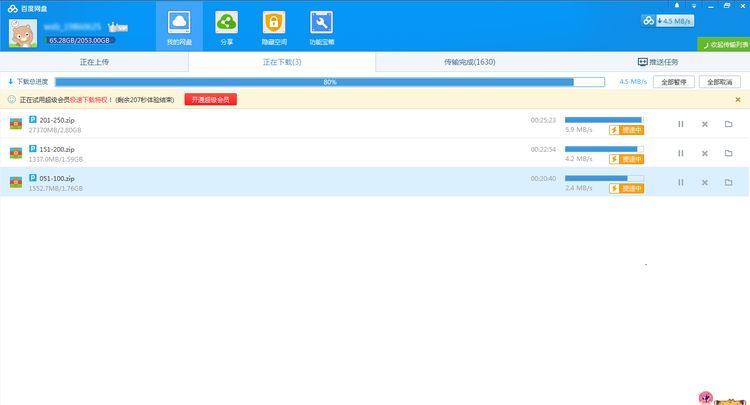Click the crown membership icon beside username
The image size is (750, 405).
pyautogui.click(x=118, y=27)
